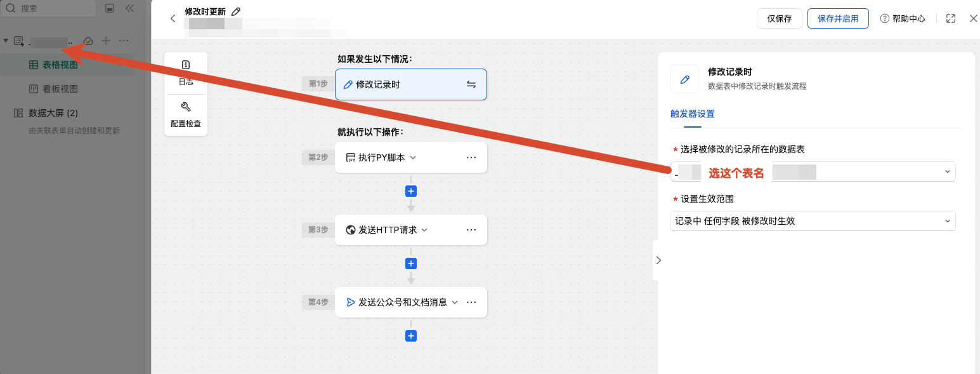Expand the 执行PY脚本 action type dropdown
This screenshot has width=980, height=374.
(413, 157)
